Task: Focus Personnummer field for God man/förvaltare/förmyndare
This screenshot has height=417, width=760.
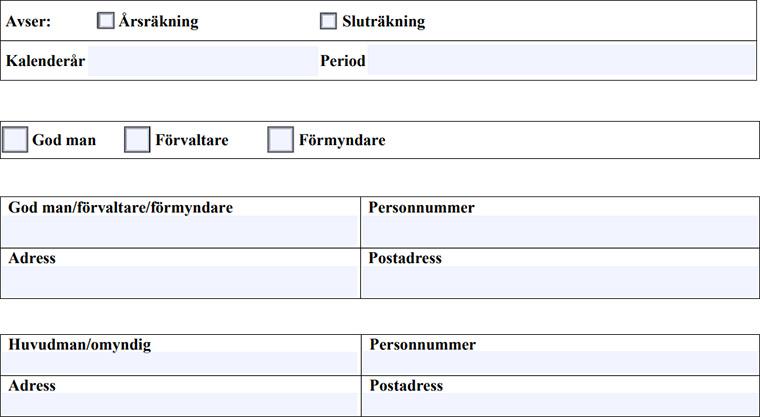Action: [x=559, y=232]
